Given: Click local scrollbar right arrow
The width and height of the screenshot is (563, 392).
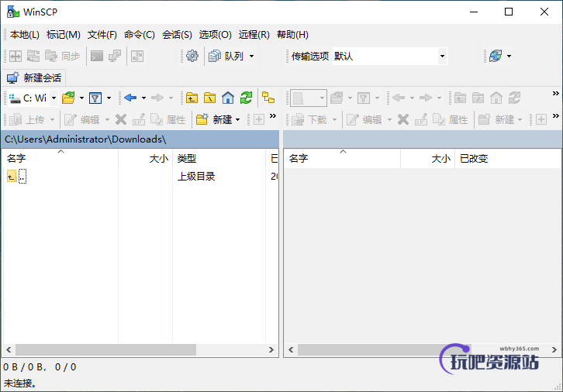Looking at the screenshot, I should coord(271,349).
